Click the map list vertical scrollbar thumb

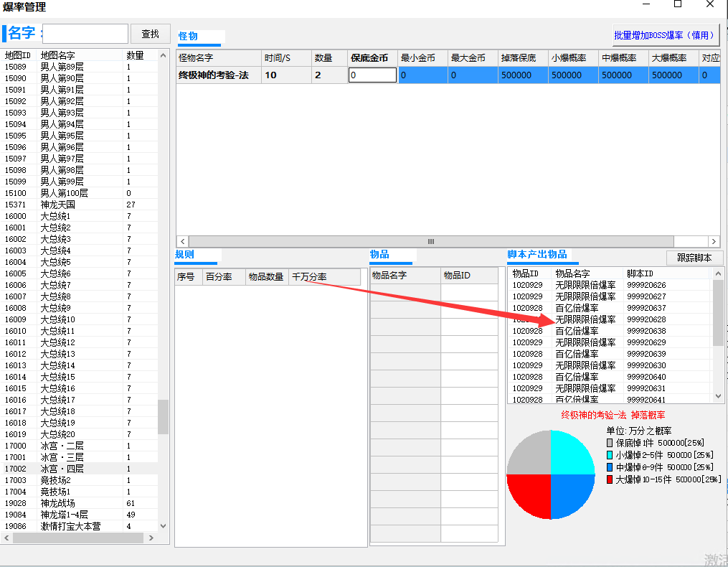(x=164, y=416)
